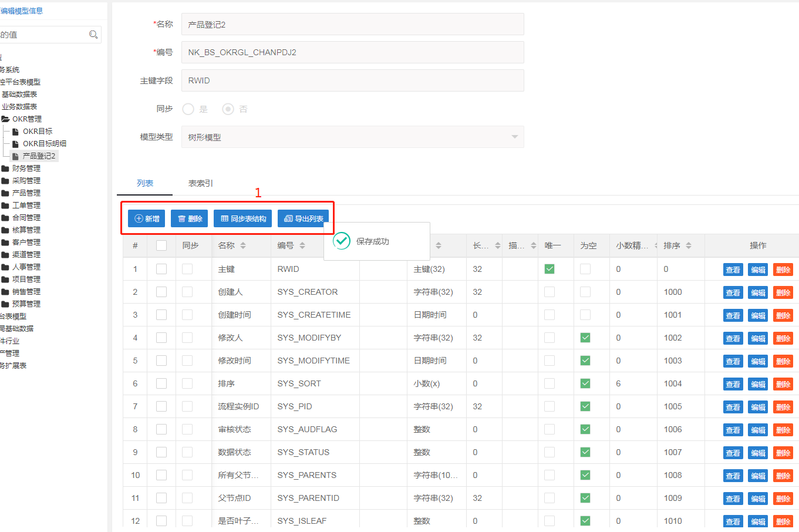Sort the 名称 column using sort arrows

tap(243, 245)
